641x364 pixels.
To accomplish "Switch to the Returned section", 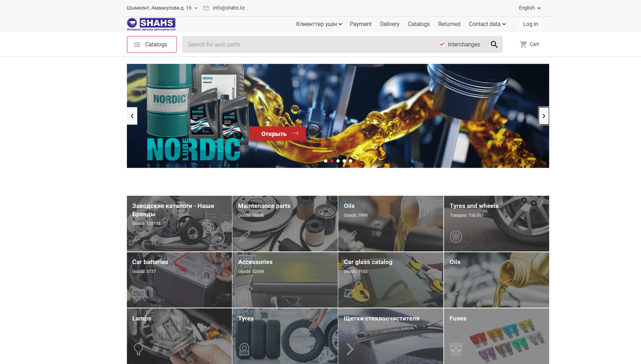I will point(449,24).
